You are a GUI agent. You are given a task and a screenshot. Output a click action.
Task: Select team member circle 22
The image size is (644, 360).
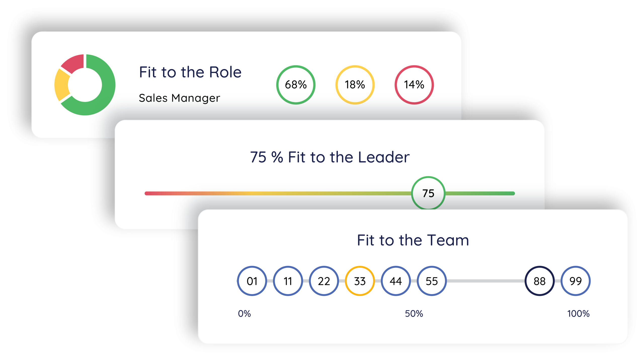324,281
